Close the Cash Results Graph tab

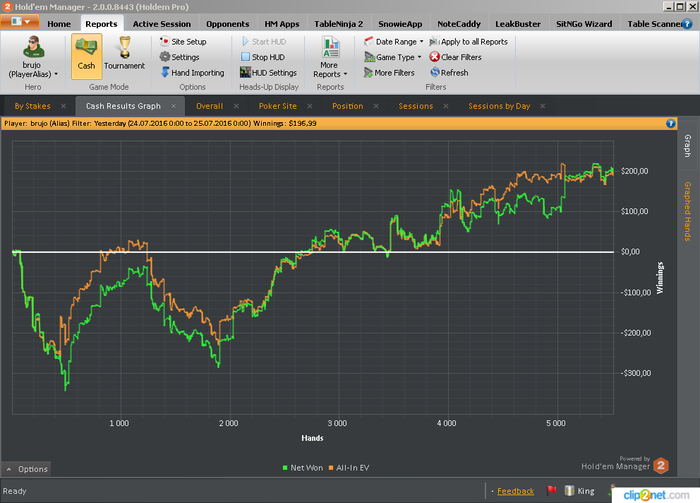[x=174, y=106]
